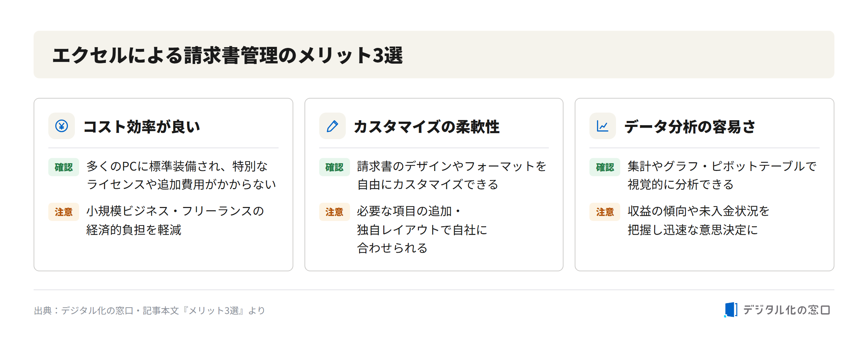Click the 出典 source citation text
868x351 pixels.
tap(149, 310)
